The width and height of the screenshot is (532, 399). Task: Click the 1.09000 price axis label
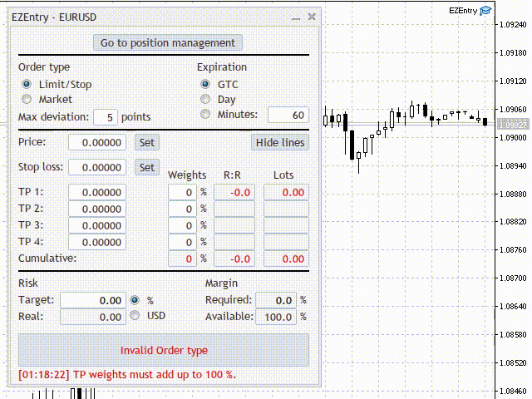point(514,137)
